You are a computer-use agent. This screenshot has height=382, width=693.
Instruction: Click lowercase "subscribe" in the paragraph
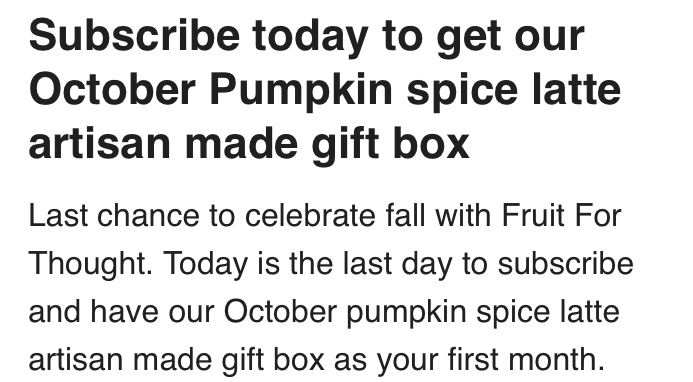click(x=565, y=263)
